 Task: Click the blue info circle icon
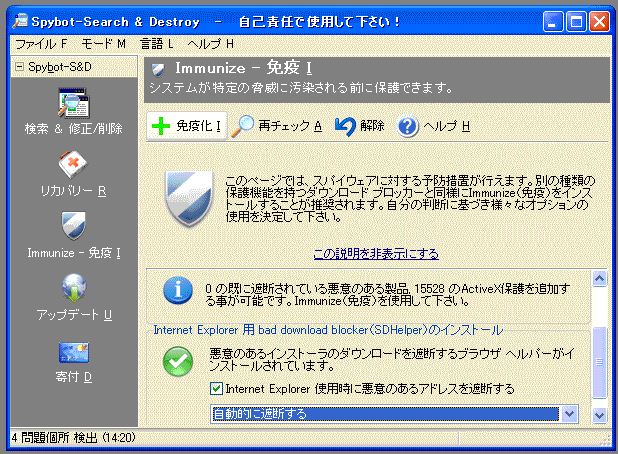178,290
